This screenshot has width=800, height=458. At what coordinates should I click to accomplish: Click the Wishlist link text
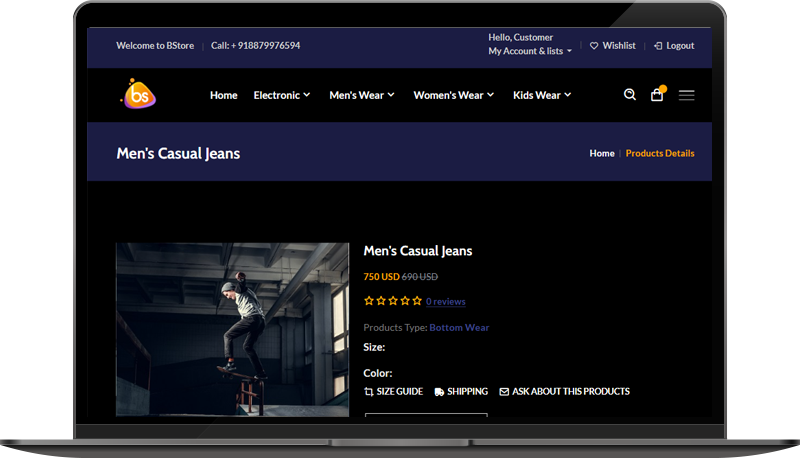click(x=619, y=46)
